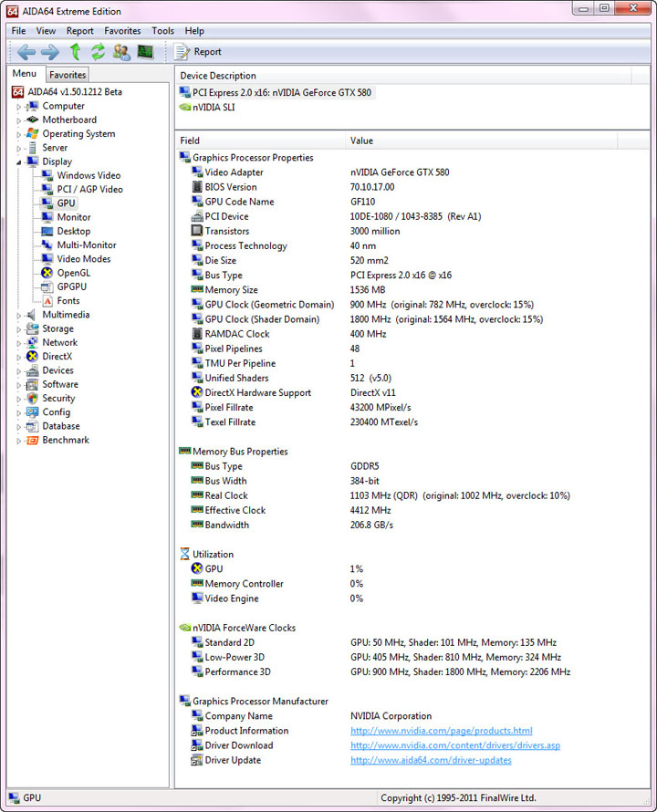Open the Report menu
657x812 pixels.
click(x=79, y=31)
